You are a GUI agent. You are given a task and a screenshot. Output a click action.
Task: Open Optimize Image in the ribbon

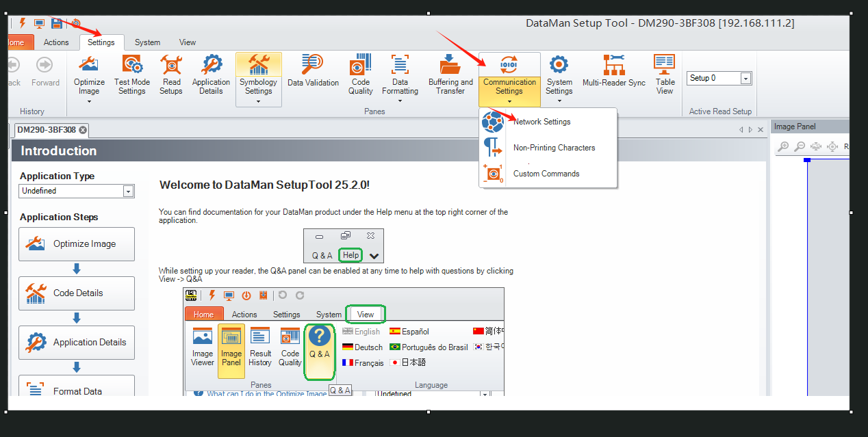(x=90, y=75)
